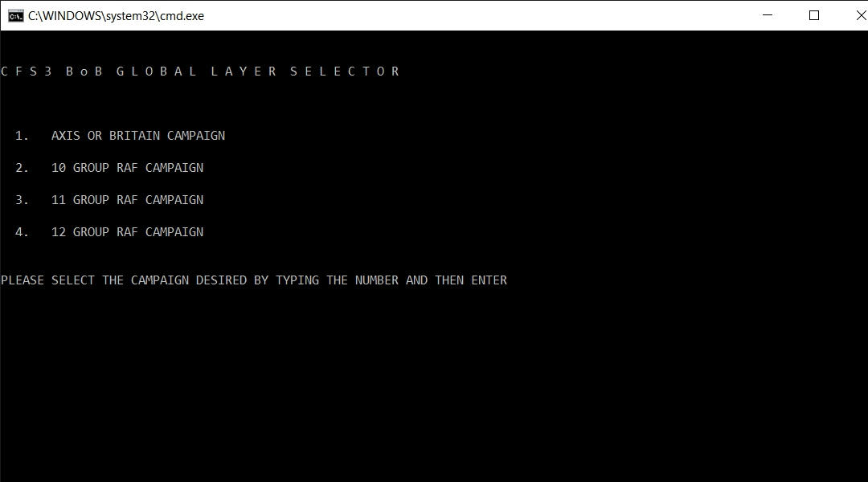Click the title text C:\WINDOWS\system32\cmd.exe
The image size is (868, 482).
(x=117, y=16)
